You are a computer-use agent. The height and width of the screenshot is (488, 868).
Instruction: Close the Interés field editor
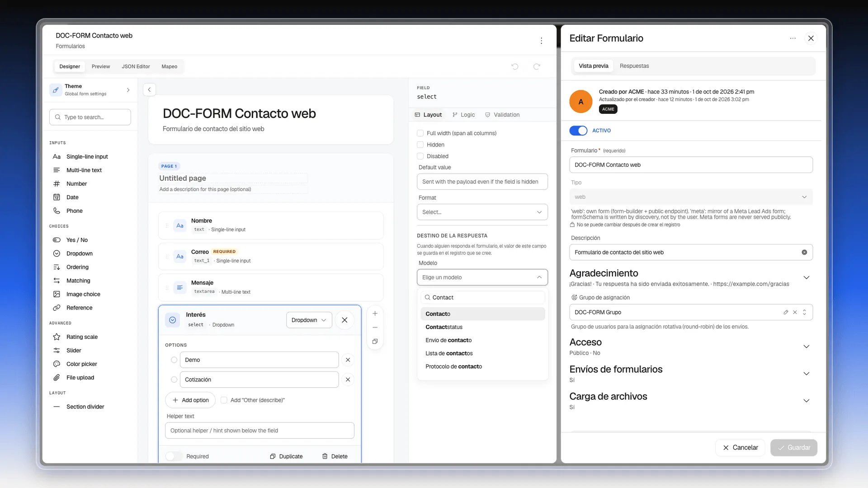point(344,320)
